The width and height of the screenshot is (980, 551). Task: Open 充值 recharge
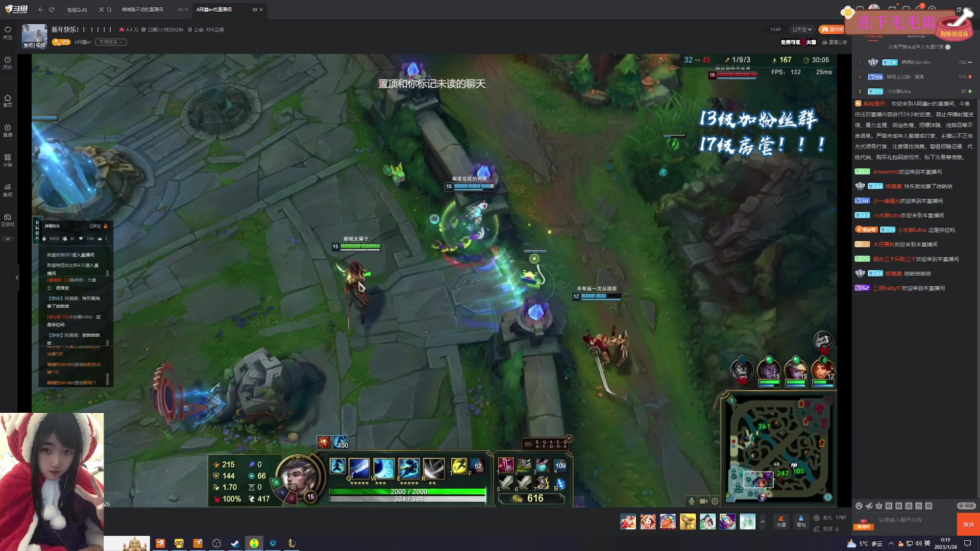[x=781, y=521]
